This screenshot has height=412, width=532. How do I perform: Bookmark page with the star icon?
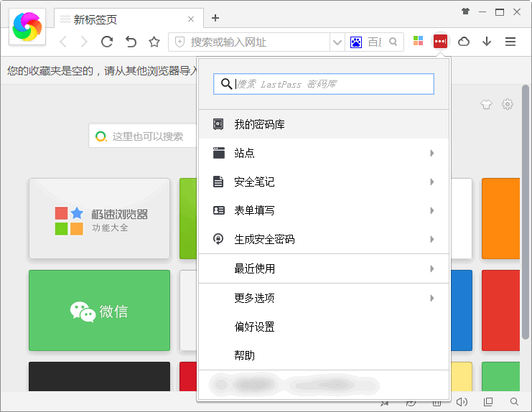tap(154, 42)
